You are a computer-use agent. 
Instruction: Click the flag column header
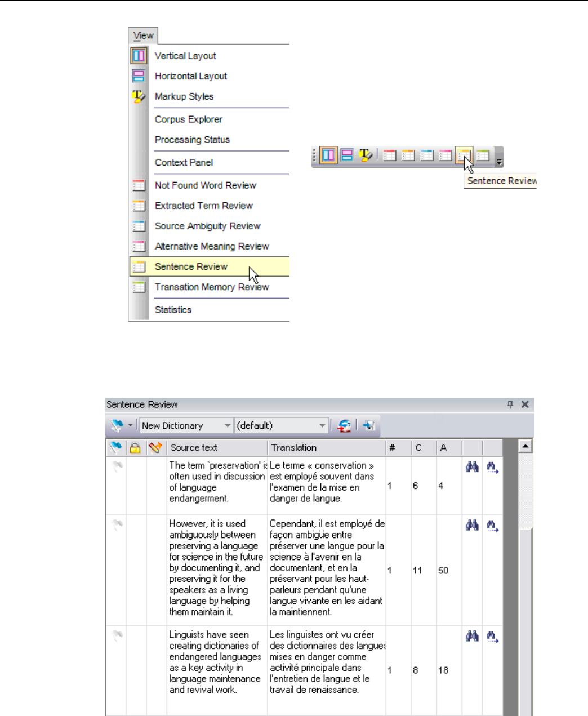pyautogui.click(x=116, y=448)
